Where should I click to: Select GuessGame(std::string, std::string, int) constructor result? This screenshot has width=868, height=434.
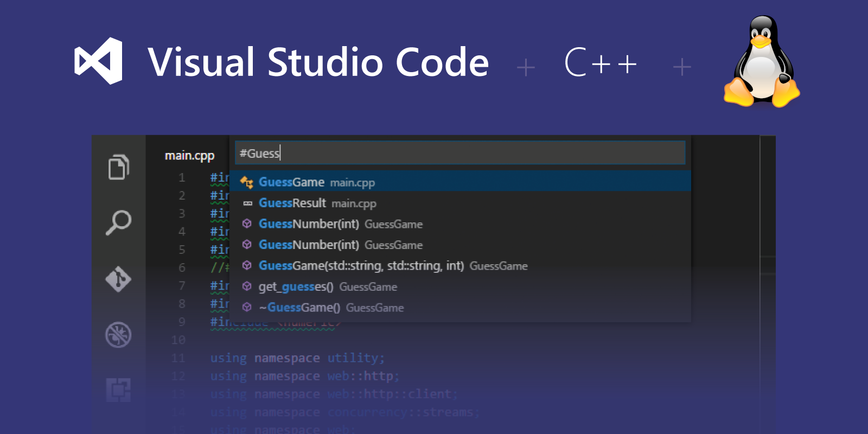(x=460, y=266)
